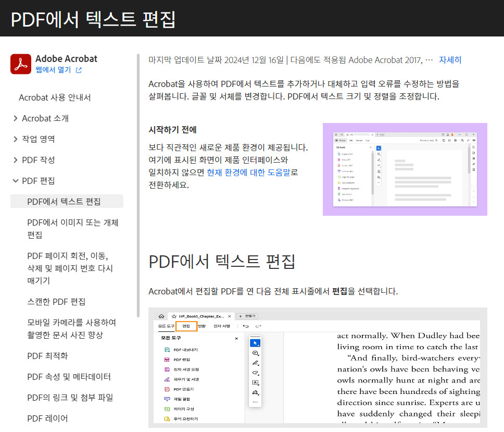Expand the applies-to list with the … ellipsis
The image size is (504, 432).
[429, 60]
